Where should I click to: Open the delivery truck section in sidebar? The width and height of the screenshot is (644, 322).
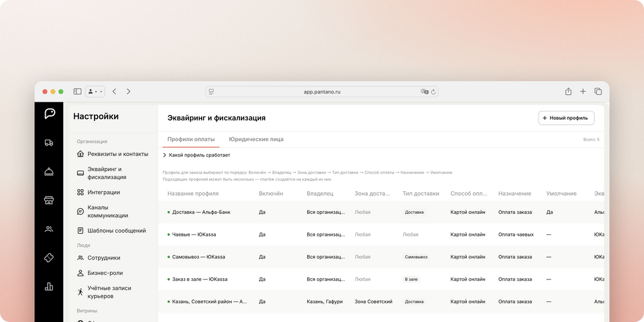[49, 143]
